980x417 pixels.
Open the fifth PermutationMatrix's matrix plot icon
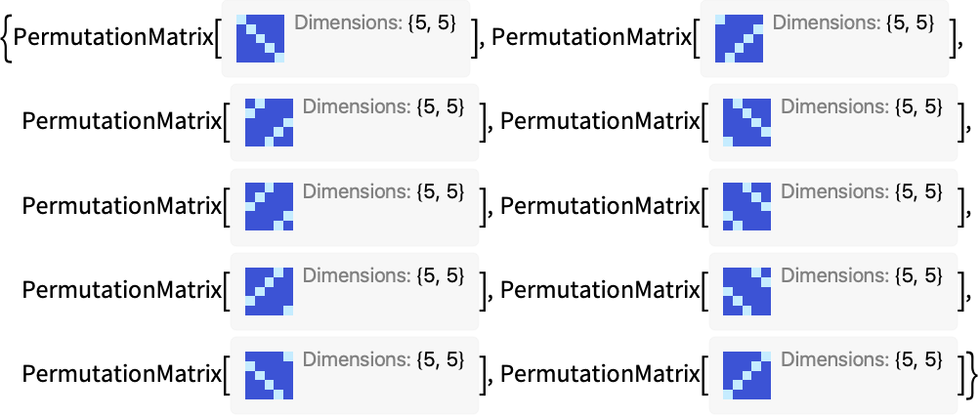(x=269, y=207)
